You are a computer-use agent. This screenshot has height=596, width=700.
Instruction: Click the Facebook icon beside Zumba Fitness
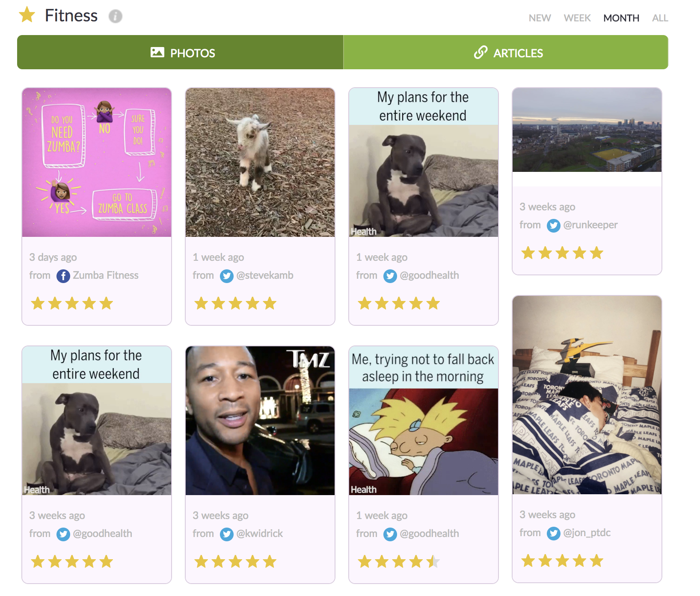click(x=63, y=276)
